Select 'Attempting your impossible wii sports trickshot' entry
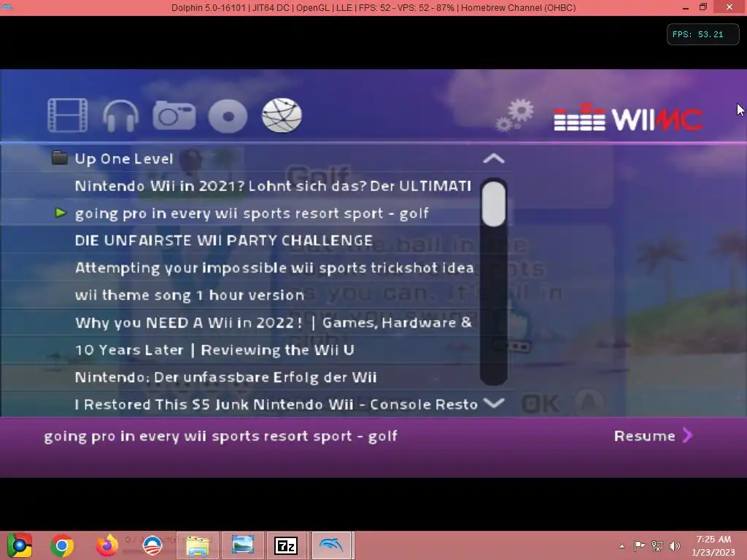This screenshot has width=747, height=560. 274,268
